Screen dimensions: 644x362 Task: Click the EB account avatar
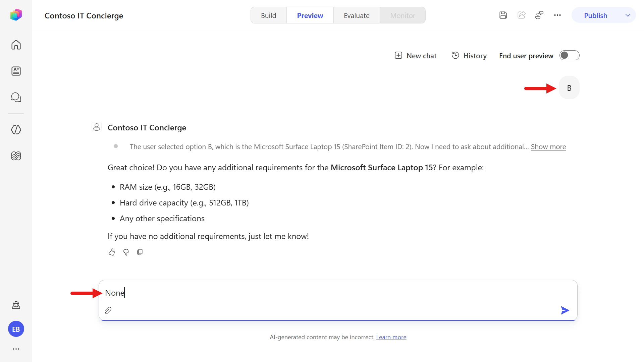[x=16, y=329]
